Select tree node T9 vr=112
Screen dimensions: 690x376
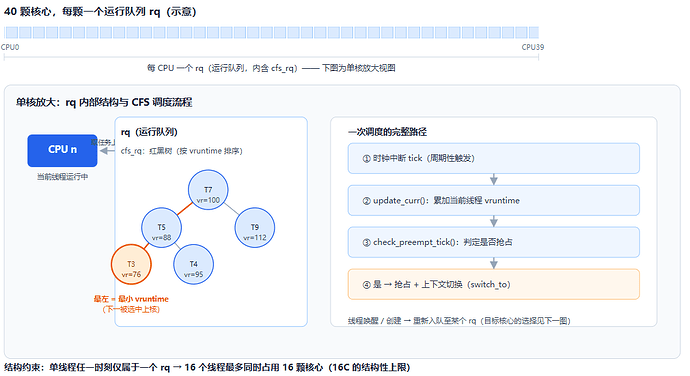[x=255, y=228]
